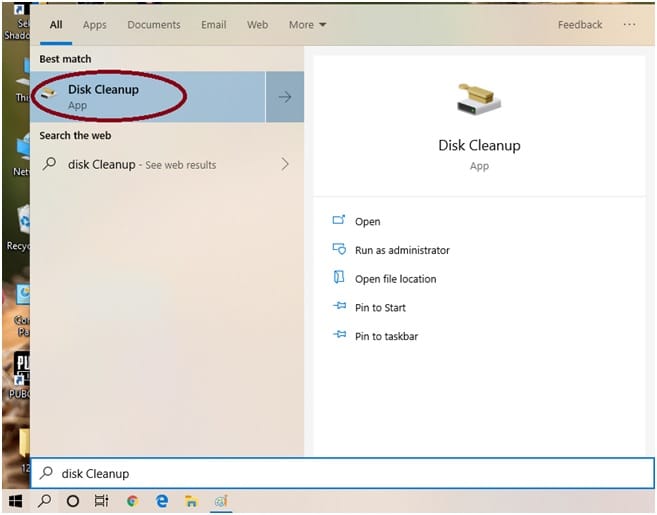Click the large Disk Cleanup app icon

[x=479, y=99]
